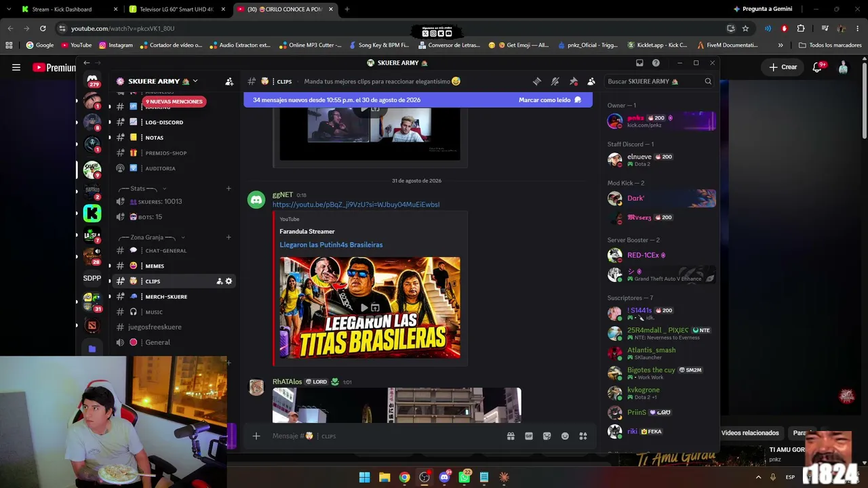The width and height of the screenshot is (868, 488).
Task: Click create invite icon on clips channel
Action: (219, 281)
